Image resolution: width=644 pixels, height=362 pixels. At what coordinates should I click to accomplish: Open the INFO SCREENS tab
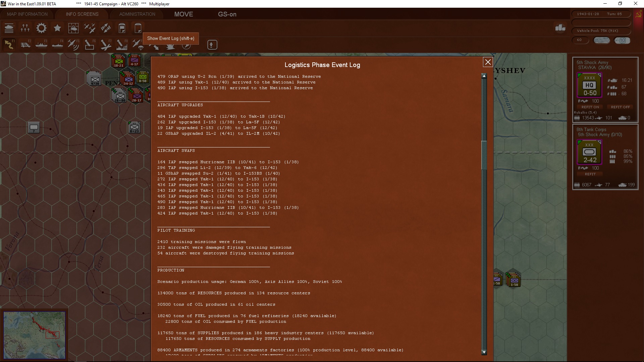click(x=82, y=14)
